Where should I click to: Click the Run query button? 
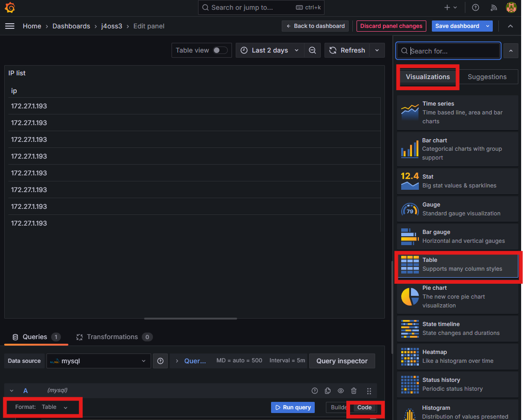[x=293, y=407]
